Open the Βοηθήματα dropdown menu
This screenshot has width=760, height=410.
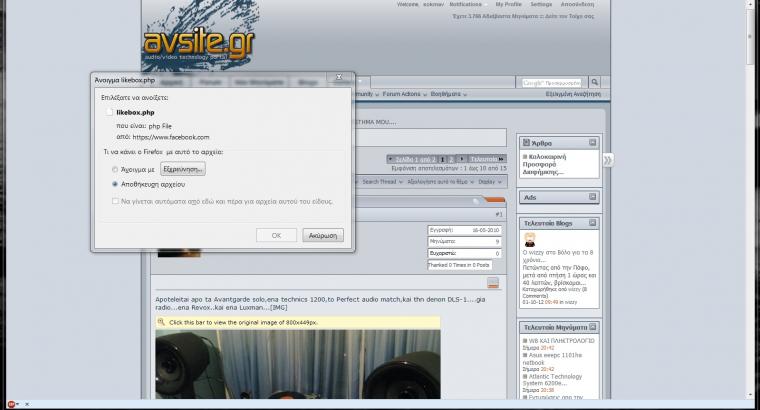[448, 94]
